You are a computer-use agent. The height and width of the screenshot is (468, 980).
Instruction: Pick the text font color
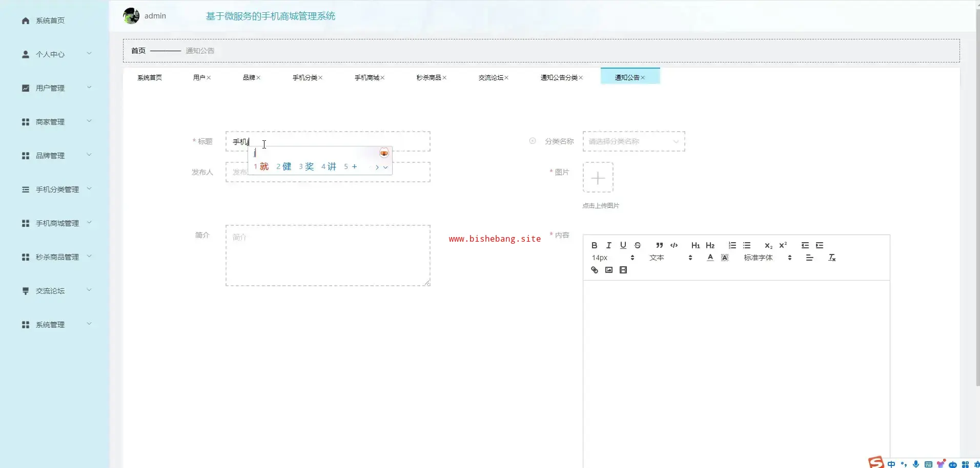710,258
